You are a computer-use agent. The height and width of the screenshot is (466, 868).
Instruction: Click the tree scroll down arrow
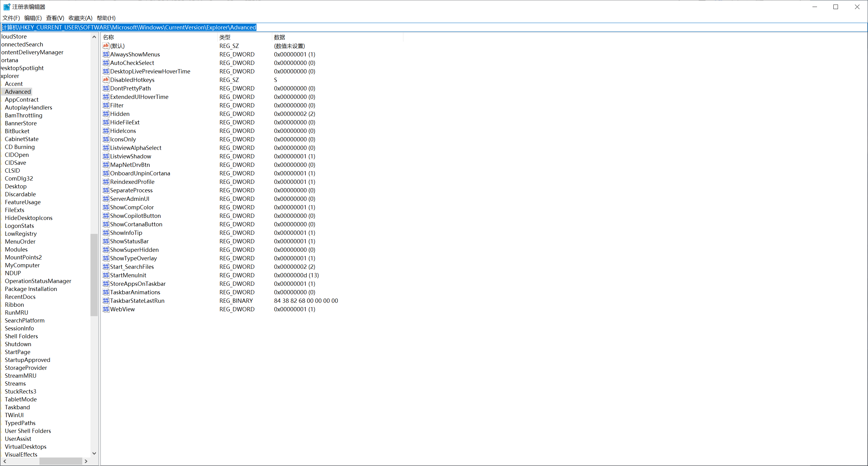tap(94, 453)
